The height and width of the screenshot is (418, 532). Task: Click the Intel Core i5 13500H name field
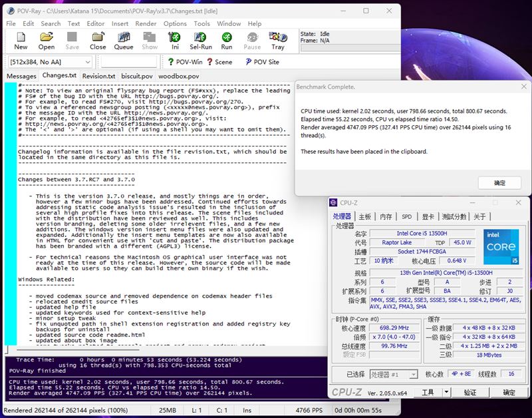click(422, 233)
